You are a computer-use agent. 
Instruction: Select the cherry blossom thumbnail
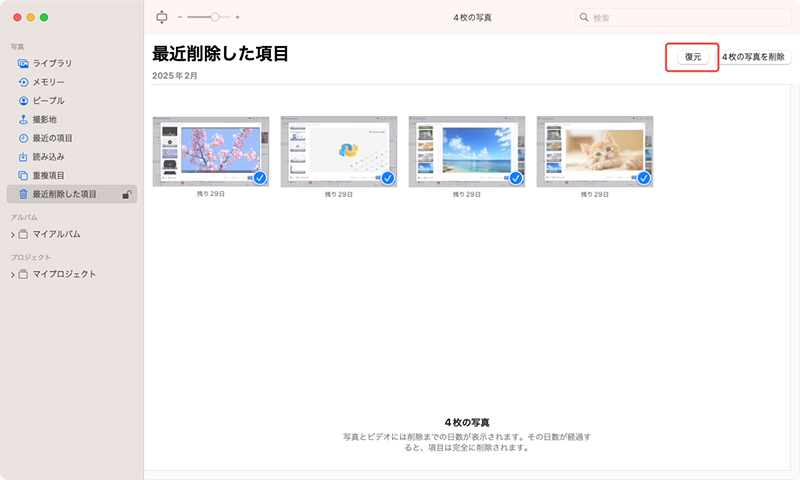pyautogui.click(x=211, y=151)
